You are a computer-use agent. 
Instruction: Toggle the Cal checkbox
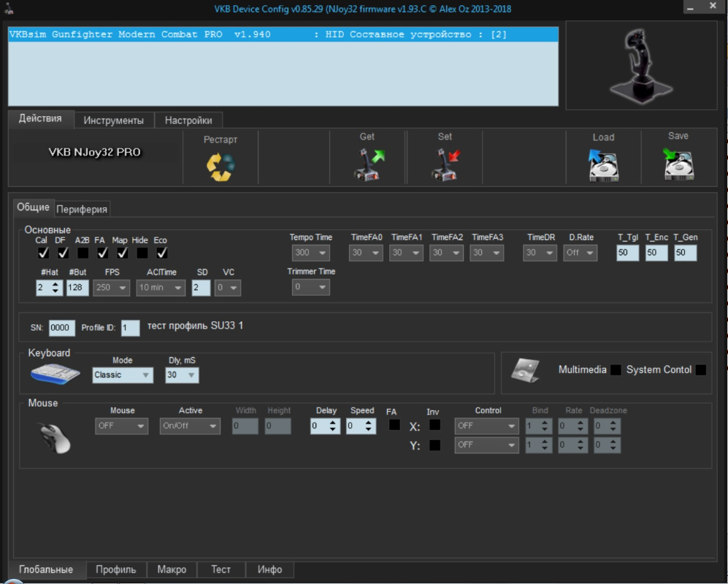(x=43, y=253)
